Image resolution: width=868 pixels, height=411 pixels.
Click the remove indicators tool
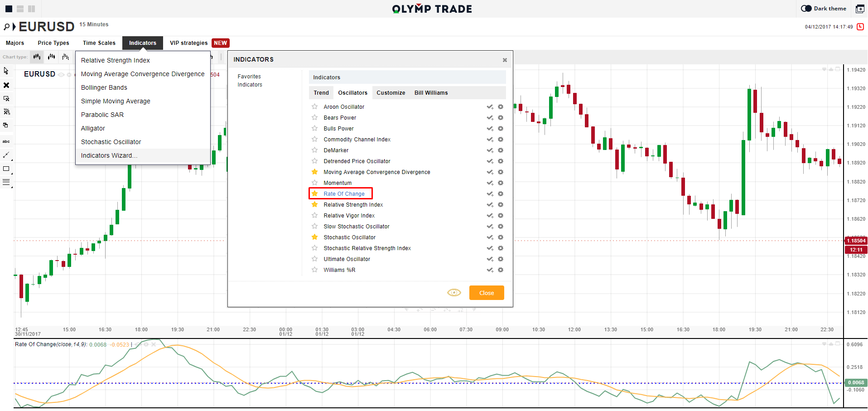click(x=6, y=111)
